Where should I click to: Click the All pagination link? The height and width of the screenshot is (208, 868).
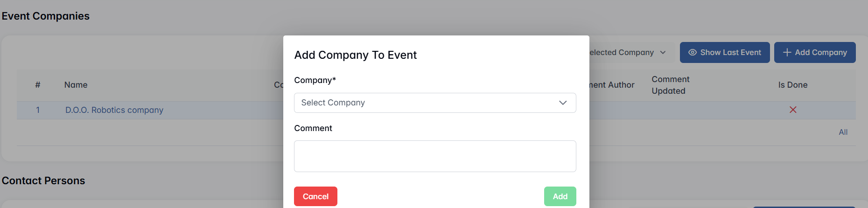click(843, 132)
